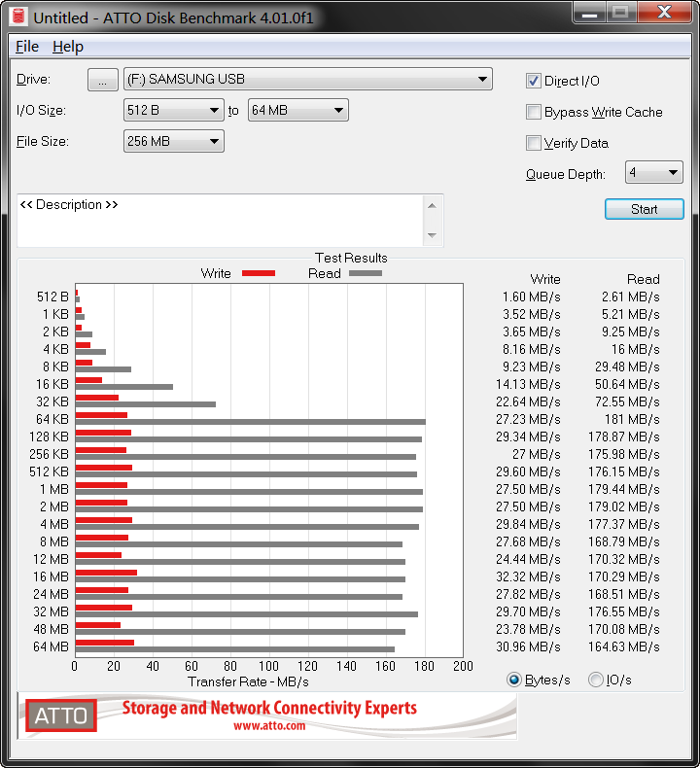Click 'Storage and Network Connectivity Experts' banner text
700x768 pixels.
[x=269, y=708]
